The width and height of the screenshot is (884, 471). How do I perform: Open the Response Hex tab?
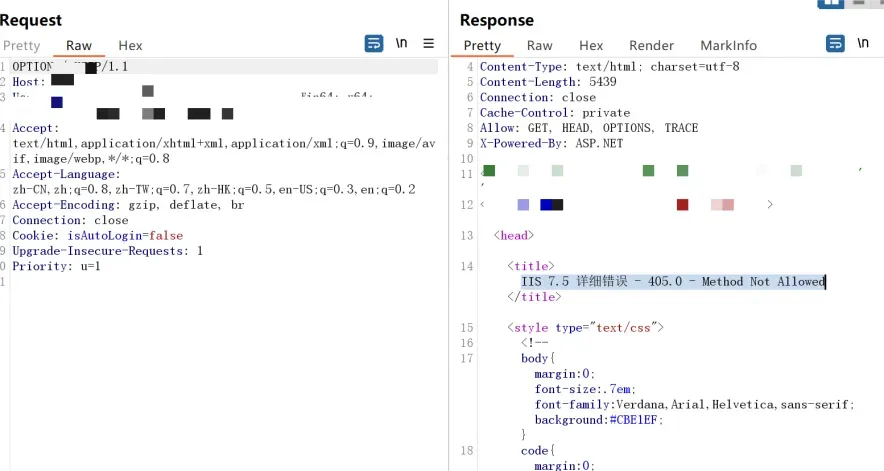coord(591,46)
